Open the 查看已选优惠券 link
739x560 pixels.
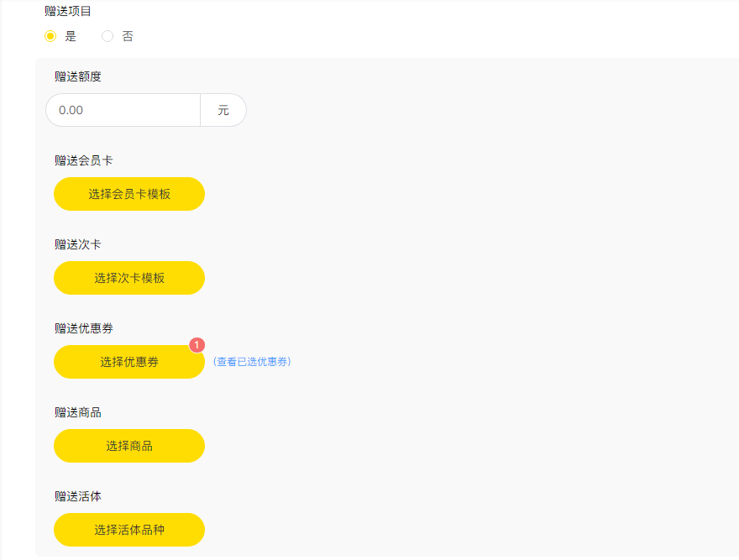point(252,362)
